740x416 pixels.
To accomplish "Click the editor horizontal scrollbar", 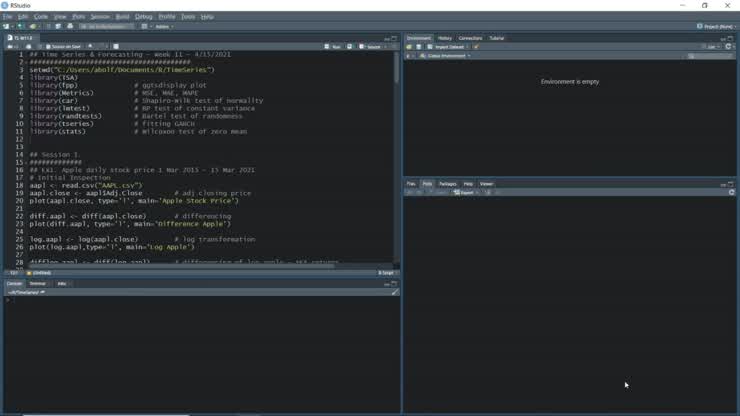I will click(182, 266).
